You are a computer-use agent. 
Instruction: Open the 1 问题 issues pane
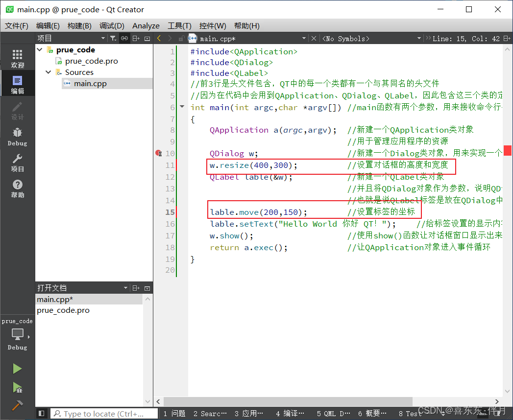[174, 413]
